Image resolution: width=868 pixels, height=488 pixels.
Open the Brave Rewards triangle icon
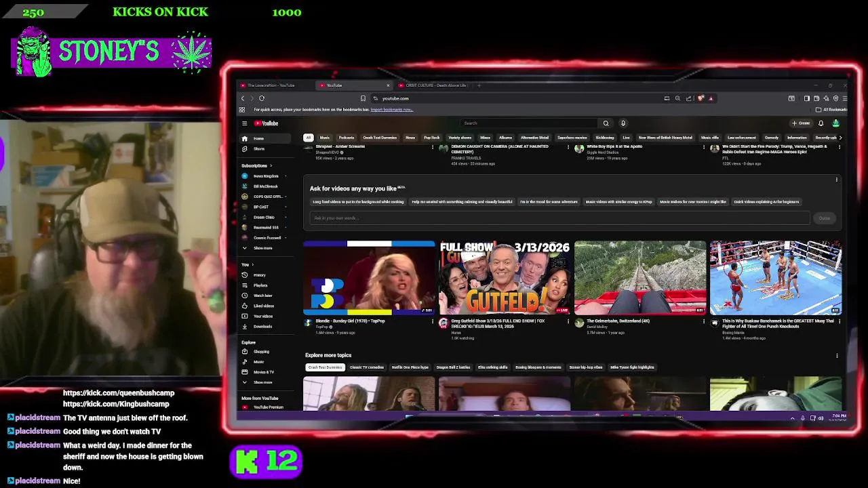[x=711, y=98]
